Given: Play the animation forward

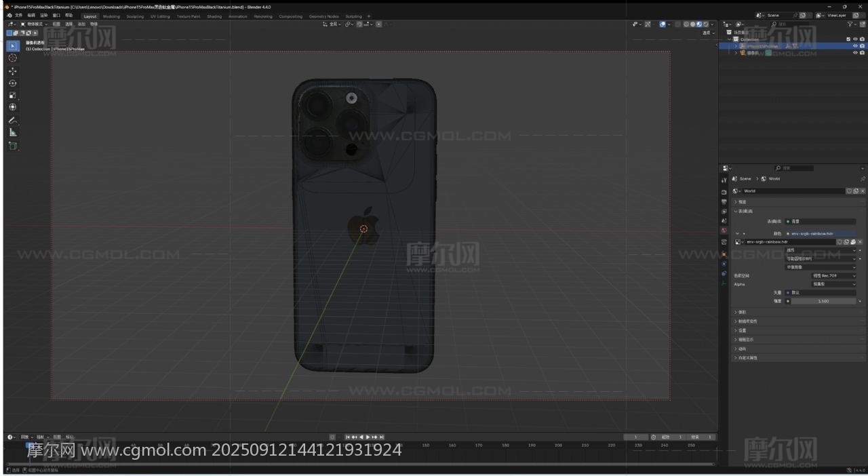Looking at the screenshot, I should point(368,437).
